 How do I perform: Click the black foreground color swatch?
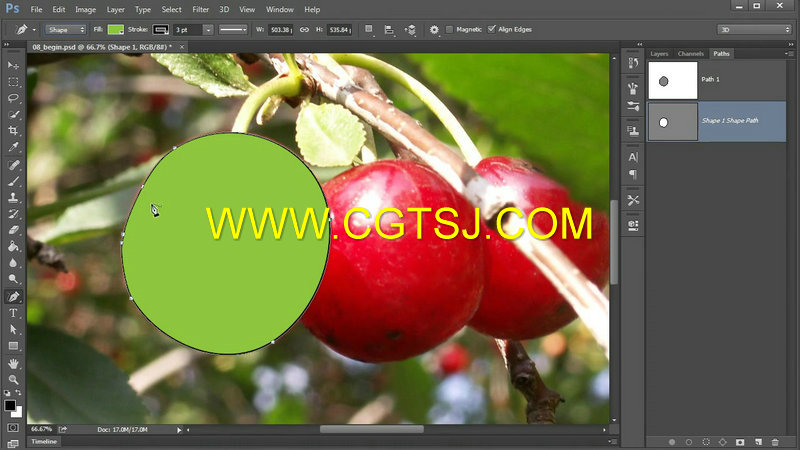(10, 406)
